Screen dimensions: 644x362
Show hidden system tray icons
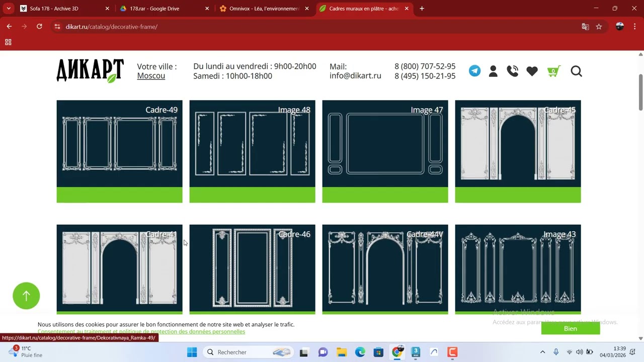(x=542, y=352)
